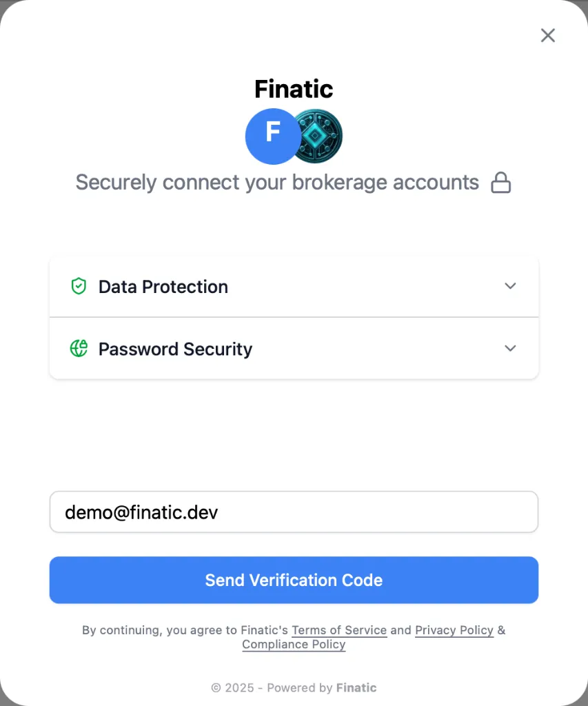The height and width of the screenshot is (706, 588).
Task: Click the green globe Password Security icon
Action: [79, 348]
